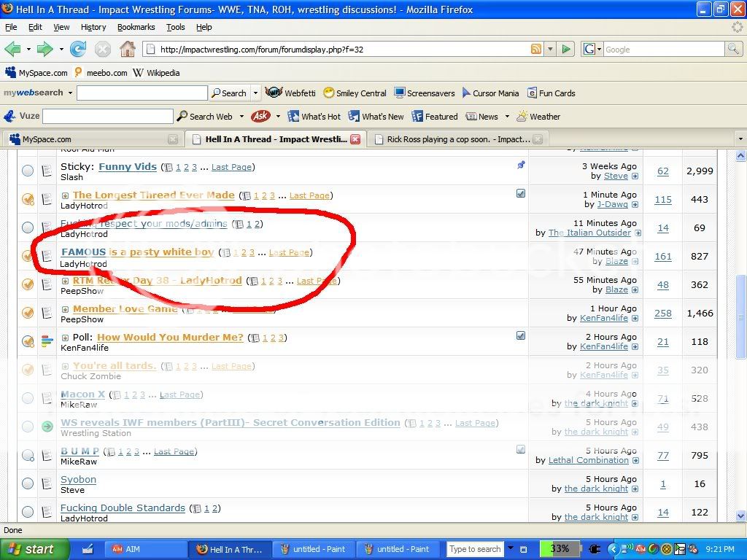Click the green Back arrow
The height and width of the screenshot is (560, 747).
pyautogui.click(x=12, y=50)
